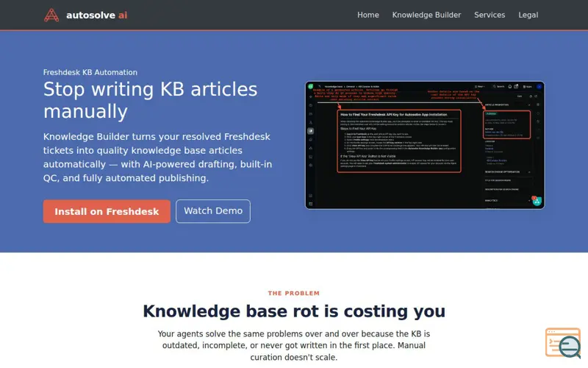Open the Legal menu item

(528, 15)
